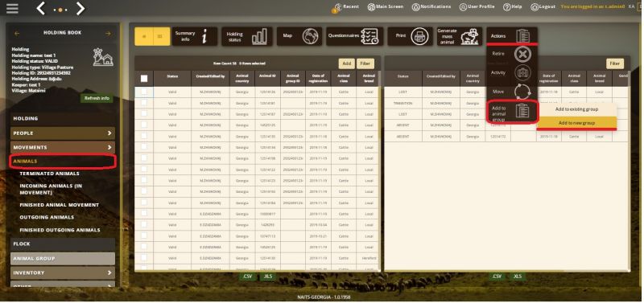Expand the PEOPLE sidebar section
The height and width of the screenshot is (303, 644).
[63, 133]
